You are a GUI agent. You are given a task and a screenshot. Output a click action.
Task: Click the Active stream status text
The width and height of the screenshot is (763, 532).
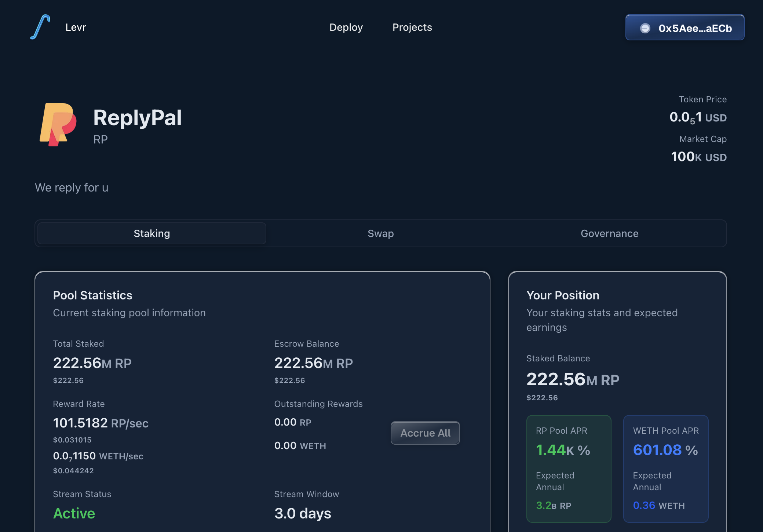tap(74, 513)
